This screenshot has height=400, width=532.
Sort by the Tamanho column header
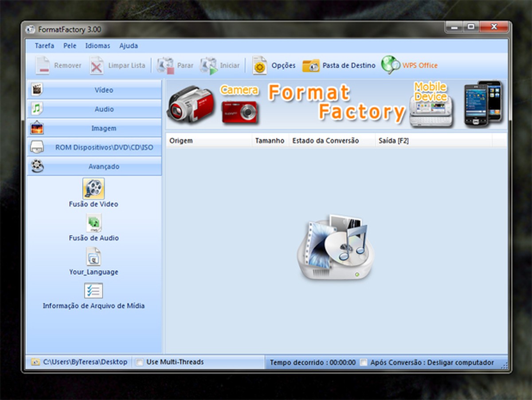pos(270,141)
